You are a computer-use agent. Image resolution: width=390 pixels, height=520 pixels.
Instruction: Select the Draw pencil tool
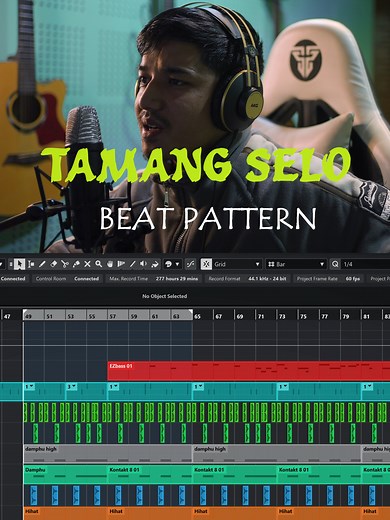[42, 264]
